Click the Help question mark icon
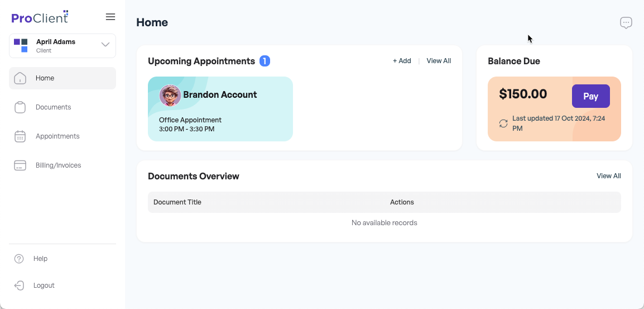This screenshot has width=644, height=309. (20, 259)
